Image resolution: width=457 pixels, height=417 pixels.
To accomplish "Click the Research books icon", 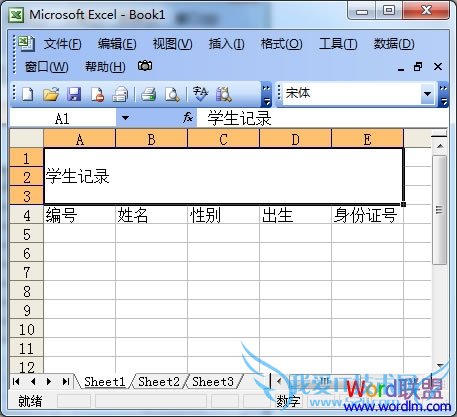I will (x=224, y=94).
